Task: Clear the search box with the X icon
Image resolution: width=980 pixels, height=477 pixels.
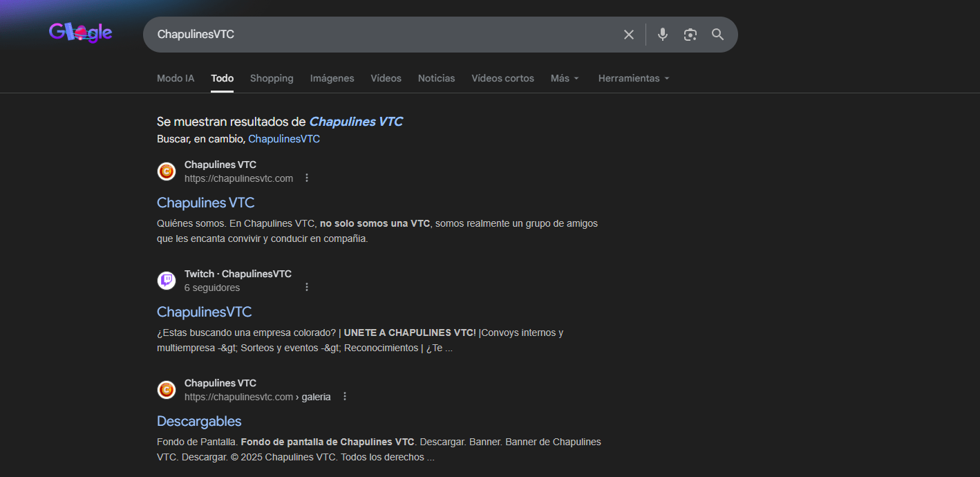Action: tap(628, 34)
